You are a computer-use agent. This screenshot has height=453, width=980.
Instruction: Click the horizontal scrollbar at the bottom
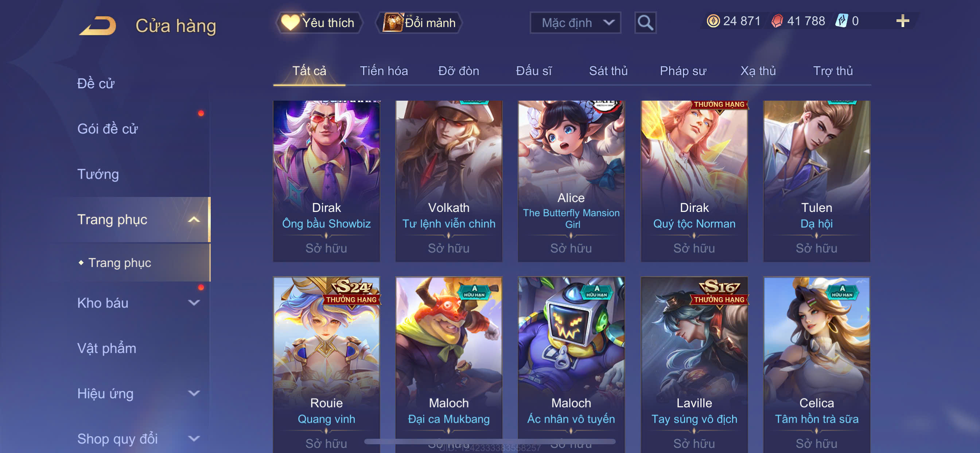point(490,442)
